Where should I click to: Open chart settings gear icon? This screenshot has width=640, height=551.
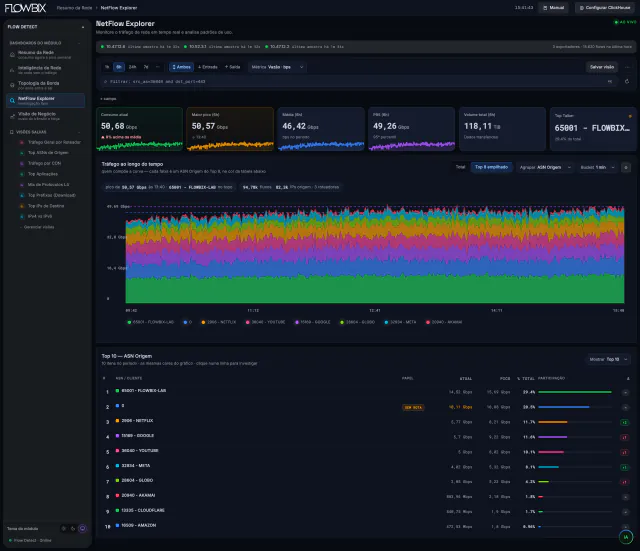(x=626, y=167)
